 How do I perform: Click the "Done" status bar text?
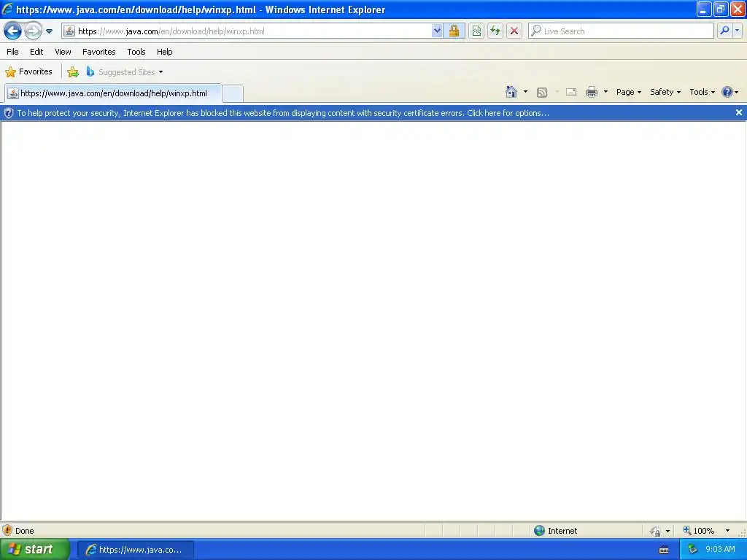tap(24, 531)
